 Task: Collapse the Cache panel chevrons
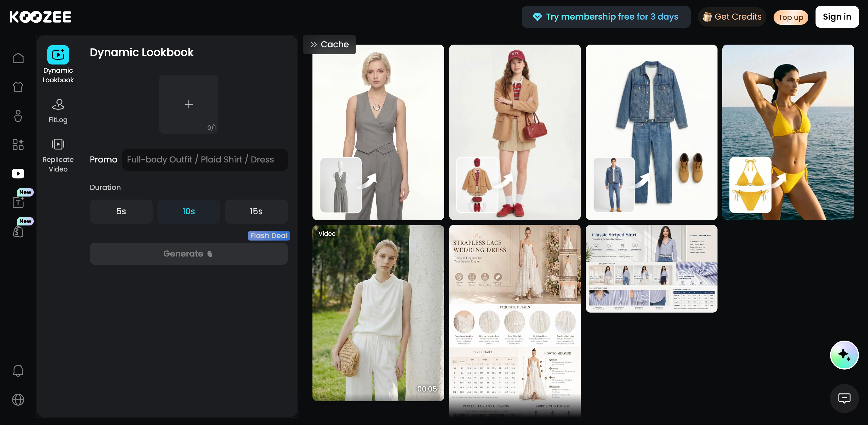[313, 44]
